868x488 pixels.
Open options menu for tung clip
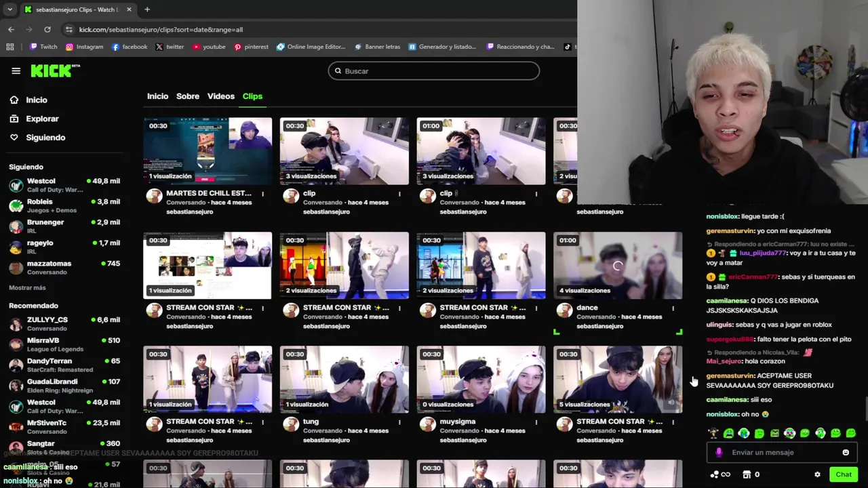[399, 422]
